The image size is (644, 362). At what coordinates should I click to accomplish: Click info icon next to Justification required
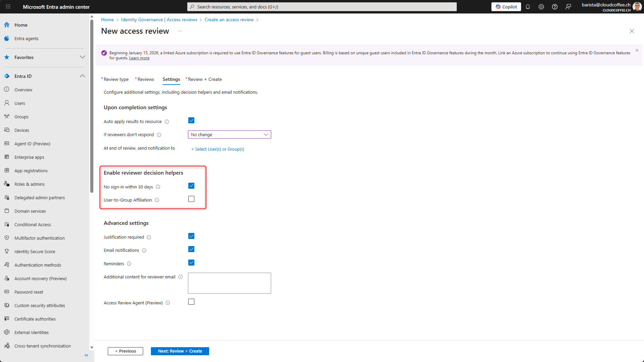pos(149,237)
